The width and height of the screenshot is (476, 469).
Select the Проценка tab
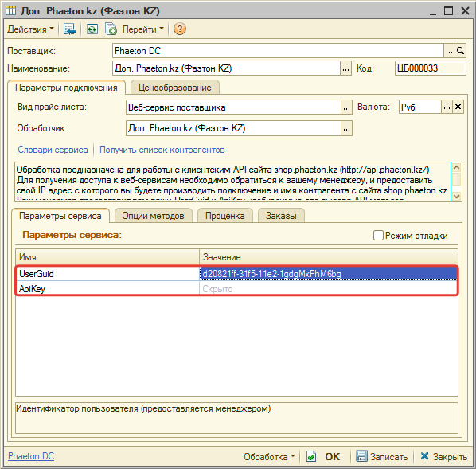point(224,216)
